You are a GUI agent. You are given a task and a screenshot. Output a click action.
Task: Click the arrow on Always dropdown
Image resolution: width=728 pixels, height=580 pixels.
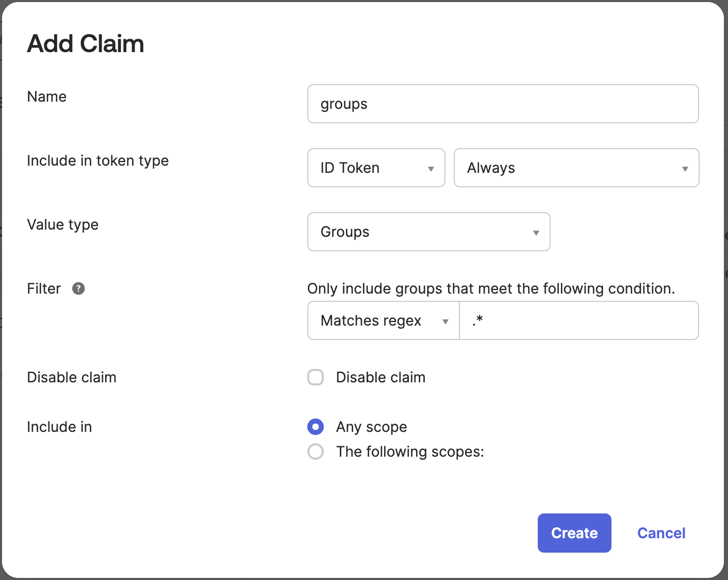point(685,169)
